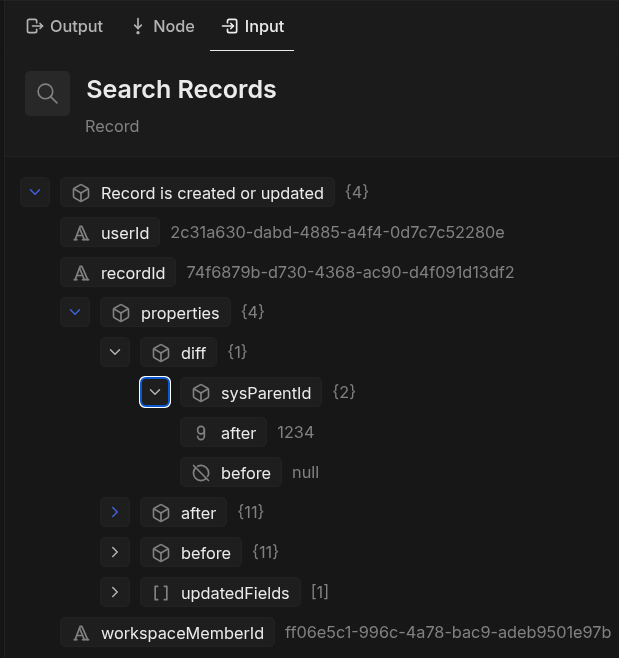This screenshot has width=619, height=658.
Task: Click the cube icon next to properties
Action: [x=121, y=313]
